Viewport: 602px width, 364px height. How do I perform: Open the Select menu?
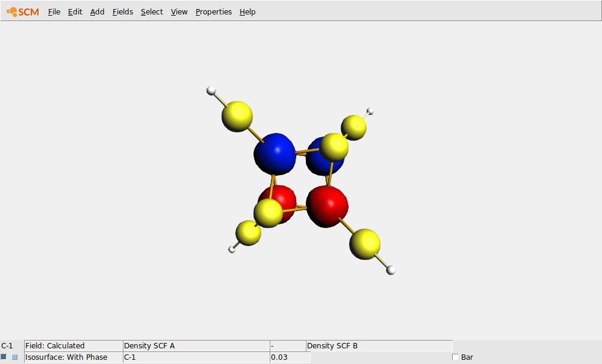151,11
